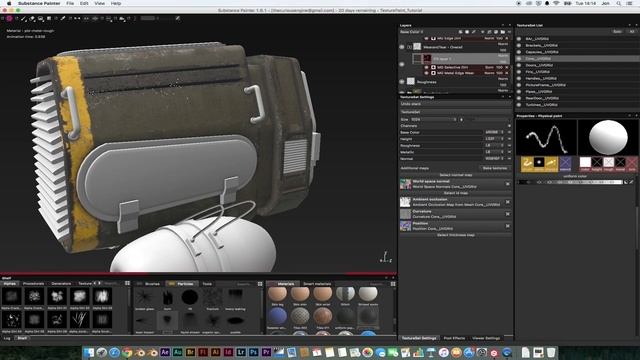
Task: Click the brush size slider in top toolbar
Action: point(148,18)
